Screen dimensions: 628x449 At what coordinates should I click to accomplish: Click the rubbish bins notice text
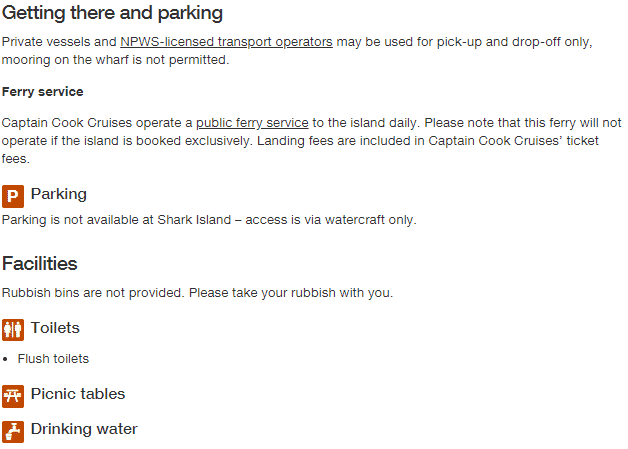click(197, 293)
